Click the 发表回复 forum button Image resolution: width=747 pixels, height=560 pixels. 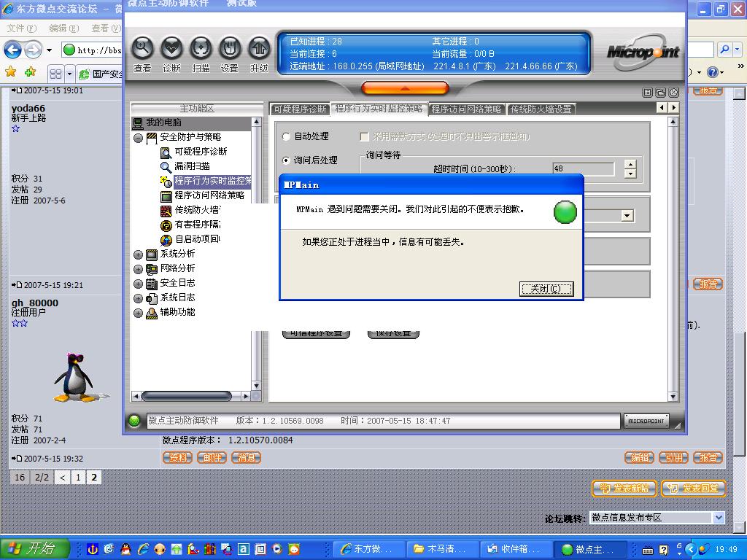694,489
